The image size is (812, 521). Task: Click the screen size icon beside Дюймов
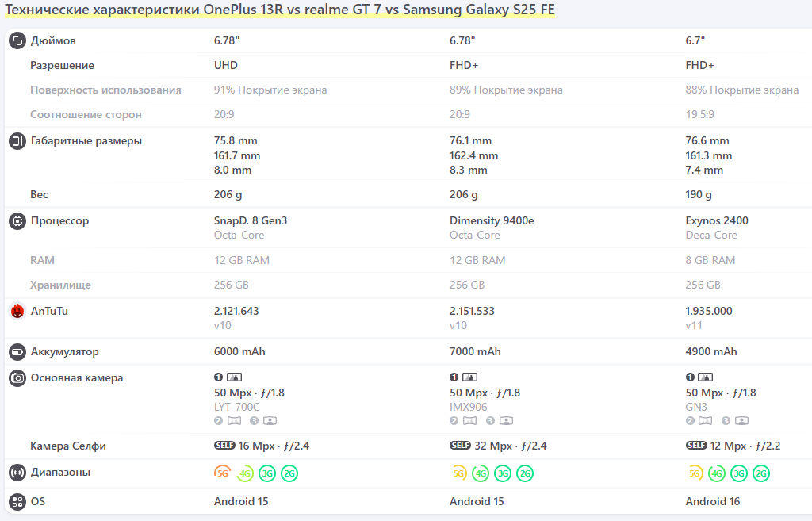coord(17,41)
